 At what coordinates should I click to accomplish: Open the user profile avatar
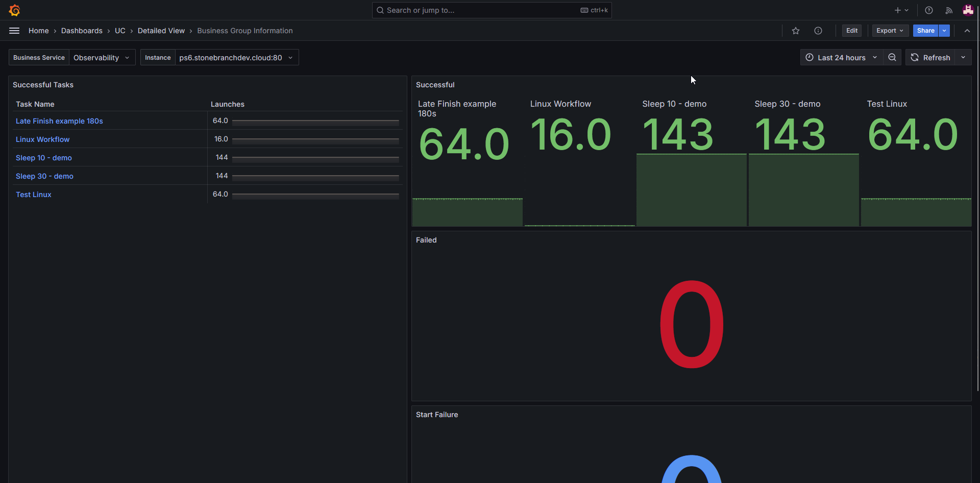(968, 10)
